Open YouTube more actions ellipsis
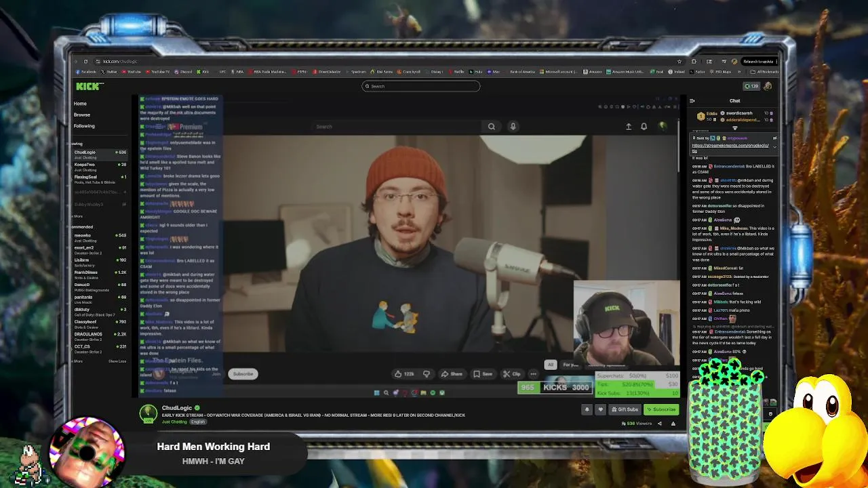The image size is (868, 488). (534, 374)
